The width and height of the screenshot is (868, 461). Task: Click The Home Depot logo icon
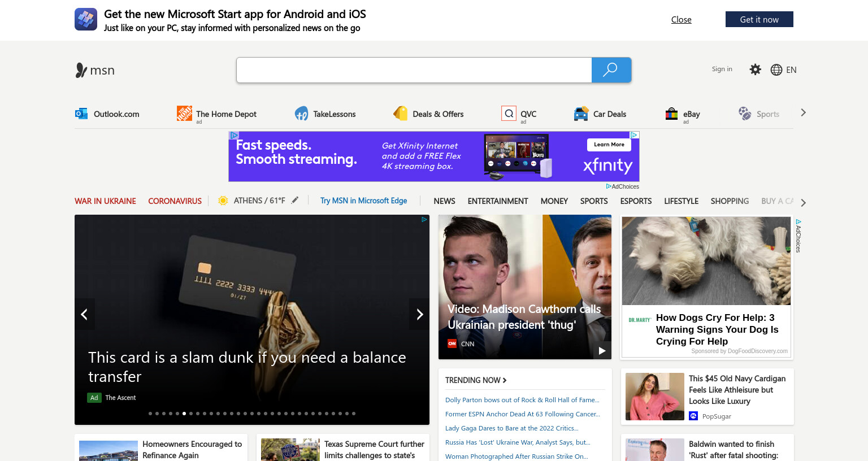[184, 113]
